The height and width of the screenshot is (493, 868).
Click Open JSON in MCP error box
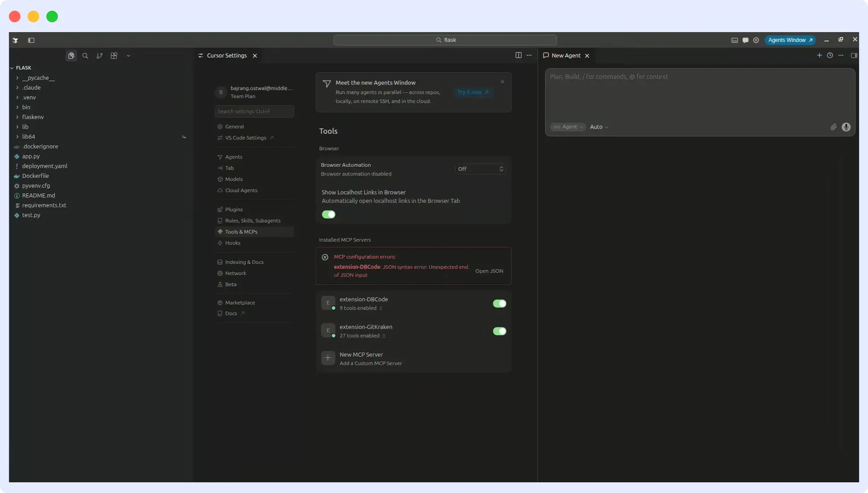[489, 271]
